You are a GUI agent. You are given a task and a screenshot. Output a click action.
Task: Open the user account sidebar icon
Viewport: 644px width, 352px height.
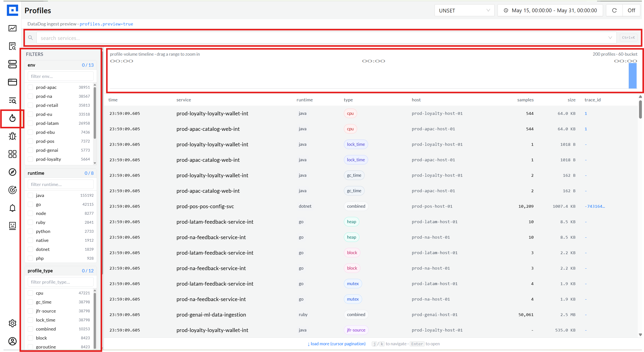[12, 341]
